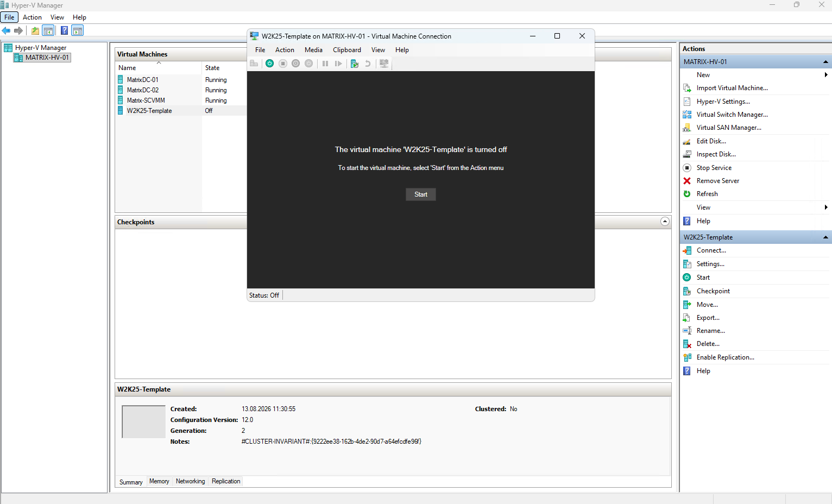Expand the New submenu in Actions
This screenshot has width=832, height=504.
tap(826, 75)
